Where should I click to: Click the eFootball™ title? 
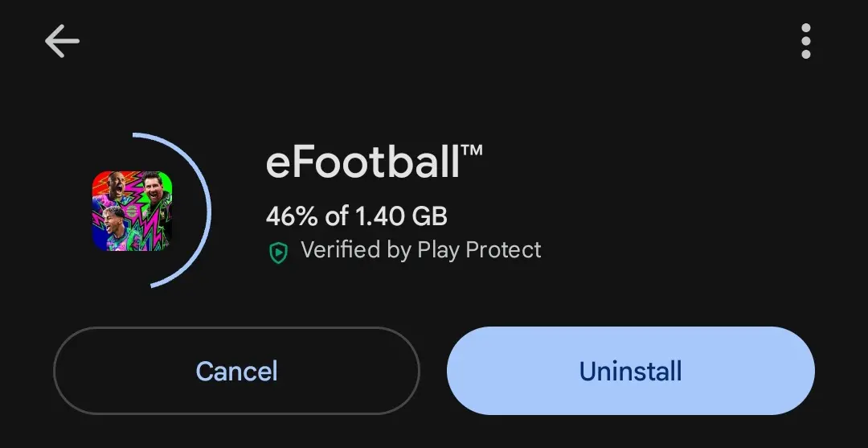click(x=375, y=162)
